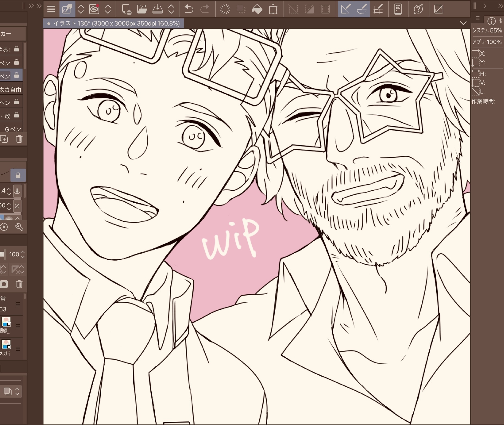Create a layer mask
Image resolution: width=504 pixels, height=425 pixels.
point(4,284)
